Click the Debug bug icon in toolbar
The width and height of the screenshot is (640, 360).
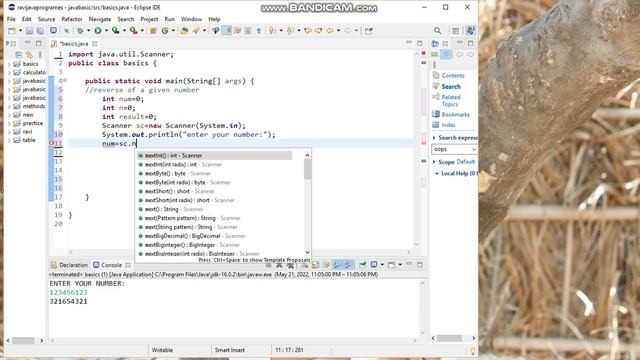[80, 31]
